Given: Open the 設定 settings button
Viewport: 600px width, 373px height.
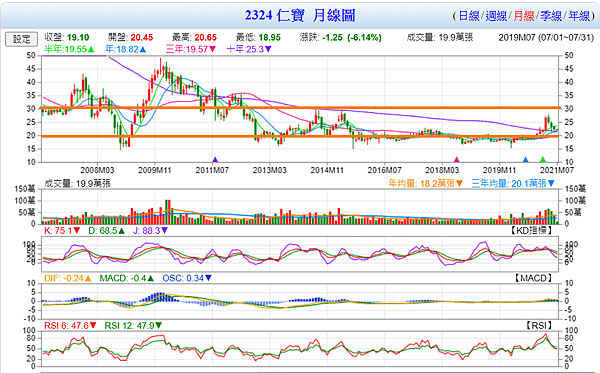Looking at the screenshot, I should (21, 39).
